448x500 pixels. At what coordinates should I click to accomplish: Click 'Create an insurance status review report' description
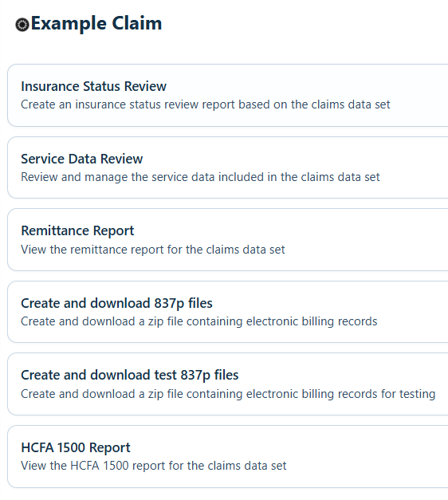pyautogui.click(x=206, y=104)
